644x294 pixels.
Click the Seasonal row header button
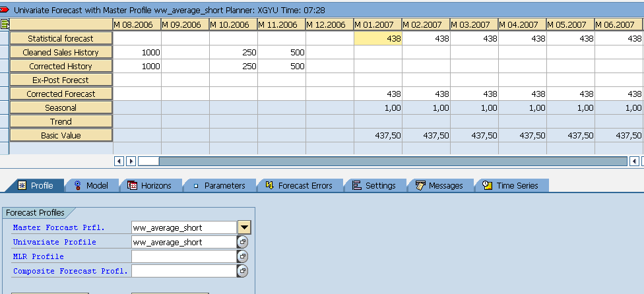[61, 108]
